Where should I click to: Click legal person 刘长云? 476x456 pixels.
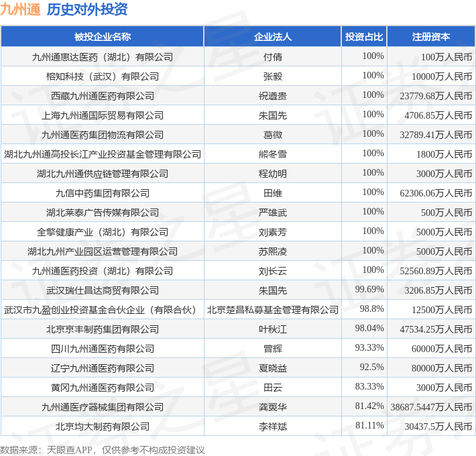273,270
